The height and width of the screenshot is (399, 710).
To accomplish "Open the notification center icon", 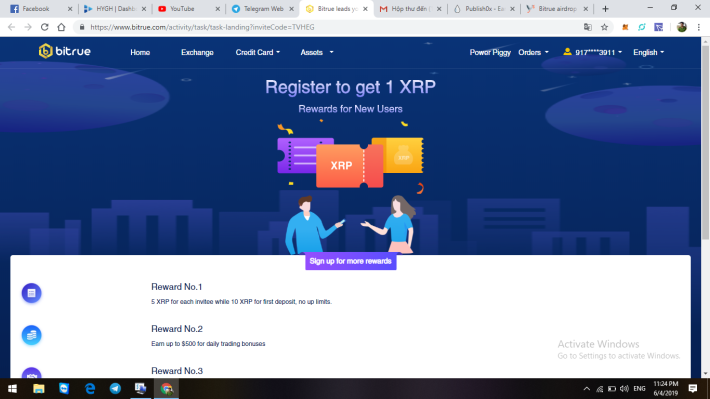I will [693, 389].
